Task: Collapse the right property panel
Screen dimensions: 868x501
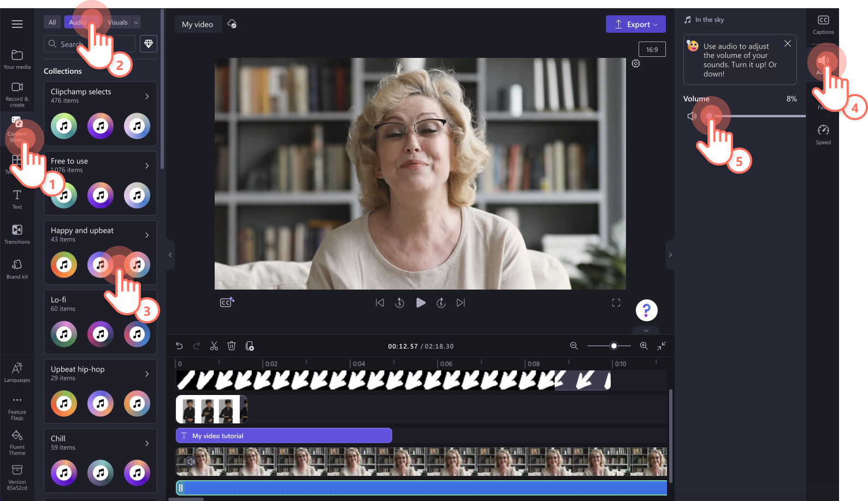Action: click(671, 255)
